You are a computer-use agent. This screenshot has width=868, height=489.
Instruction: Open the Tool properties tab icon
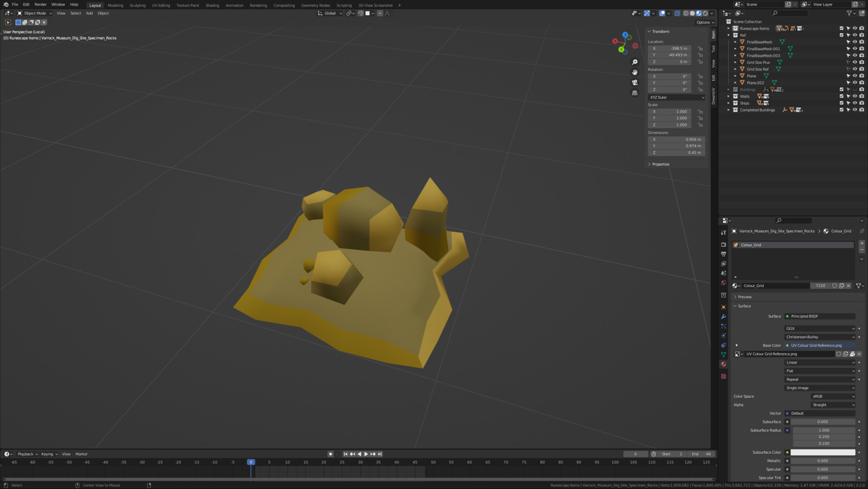(723, 232)
